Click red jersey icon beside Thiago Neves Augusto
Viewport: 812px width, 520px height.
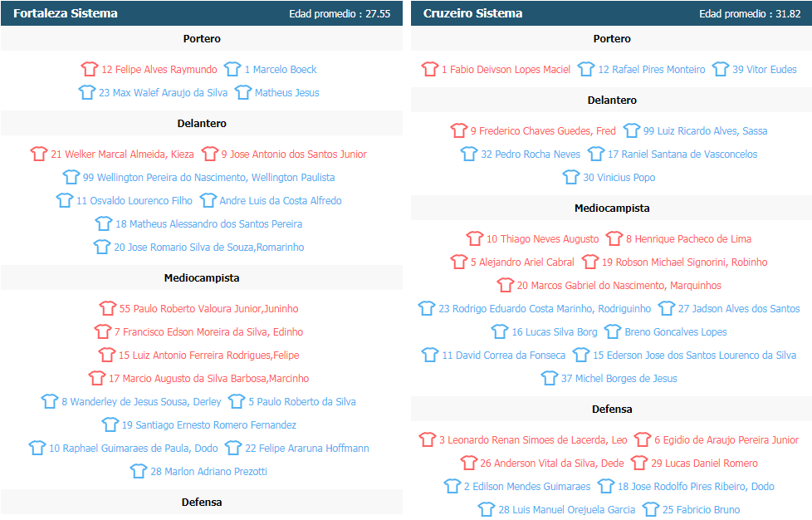coord(474,238)
